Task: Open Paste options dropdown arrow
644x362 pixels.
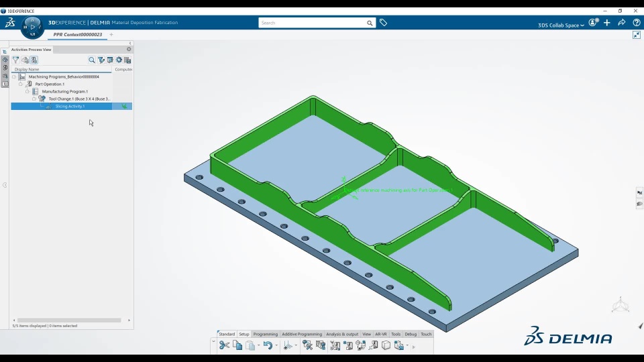Action: pos(258,346)
